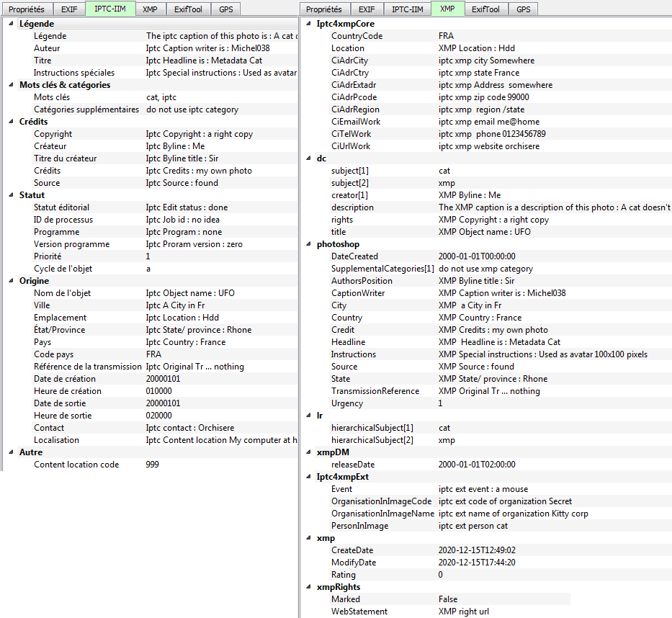
Task: Collapse the Crédits group arrow
Action: coord(11,121)
